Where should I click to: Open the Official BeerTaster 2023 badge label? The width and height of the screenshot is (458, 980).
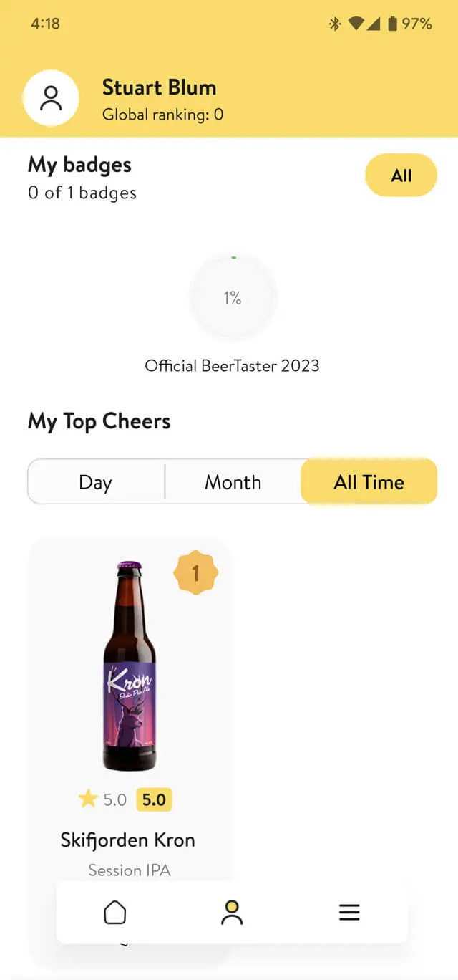point(232,365)
